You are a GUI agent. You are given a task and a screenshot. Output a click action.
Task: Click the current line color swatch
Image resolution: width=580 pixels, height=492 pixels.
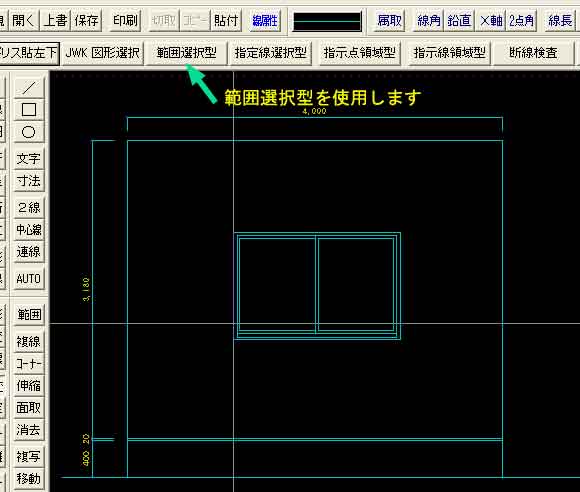tap(327, 21)
